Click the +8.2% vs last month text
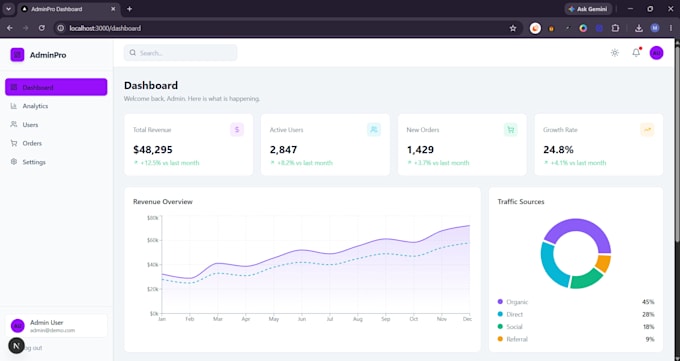The width and height of the screenshot is (680, 361). click(304, 163)
